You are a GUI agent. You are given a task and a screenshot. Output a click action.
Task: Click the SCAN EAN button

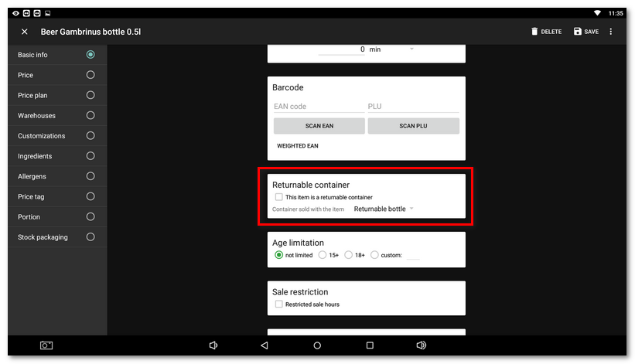tap(319, 126)
